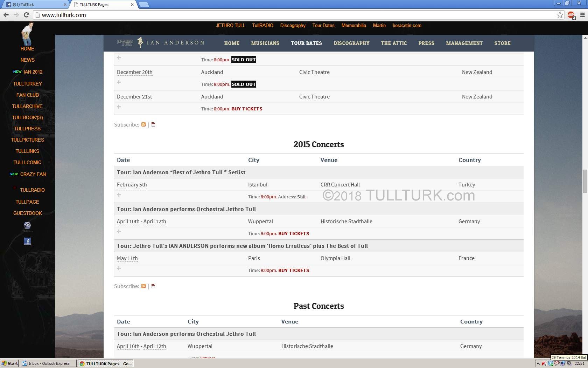Open RSS feed under 2015 Concerts
The height and width of the screenshot is (368, 588).
(x=143, y=286)
